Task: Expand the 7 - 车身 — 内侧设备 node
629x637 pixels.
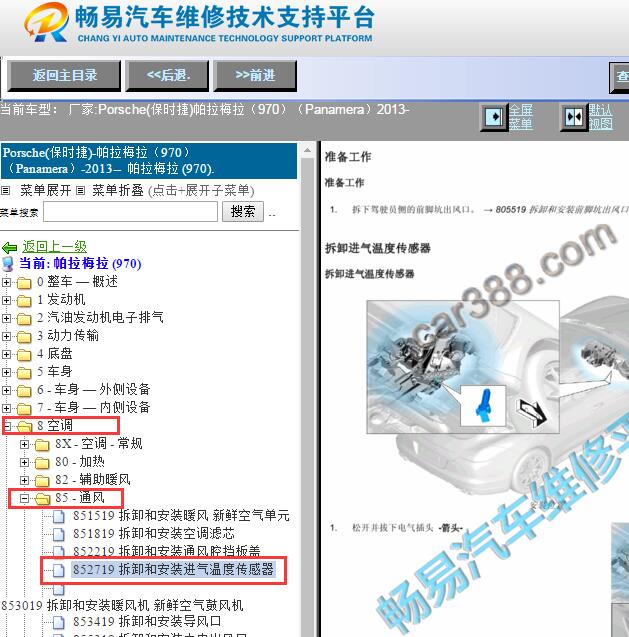Action: pyautogui.click(x=6, y=408)
